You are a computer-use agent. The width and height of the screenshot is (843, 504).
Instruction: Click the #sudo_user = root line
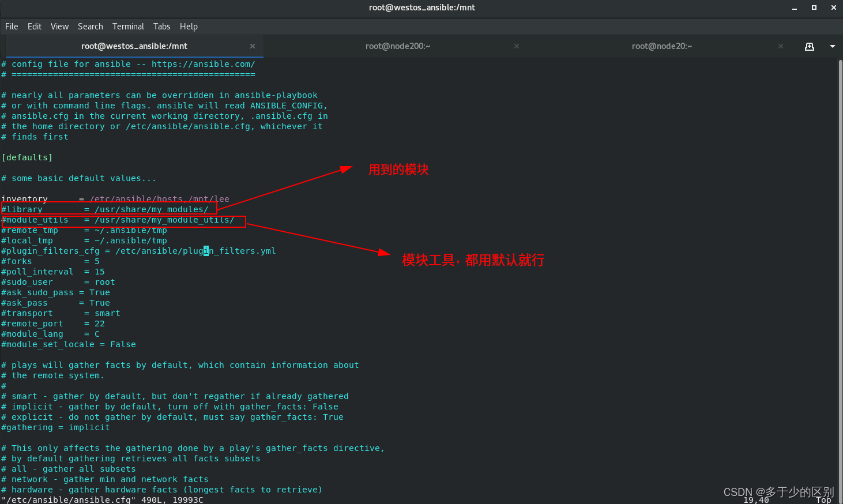(58, 282)
